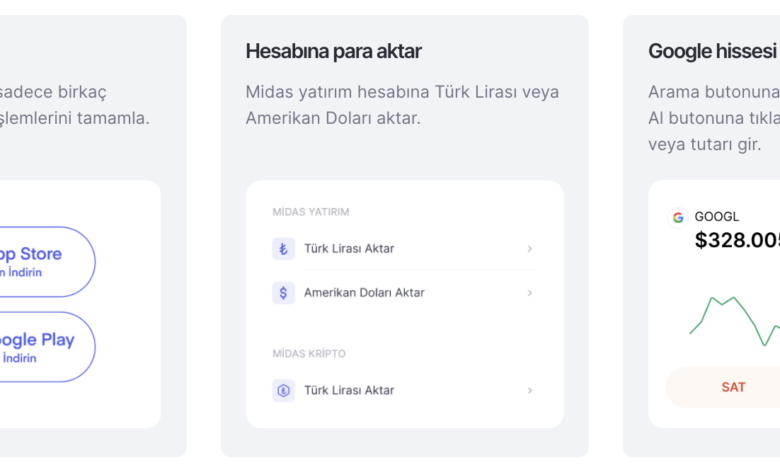Open the Amerikan Doları Aktar chevron arrow
Screen dimensions: 780x470
pos(529,293)
